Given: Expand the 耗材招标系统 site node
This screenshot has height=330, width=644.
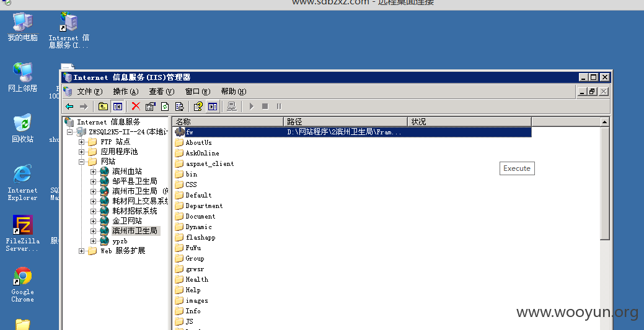Looking at the screenshot, I should coord(93,211).
